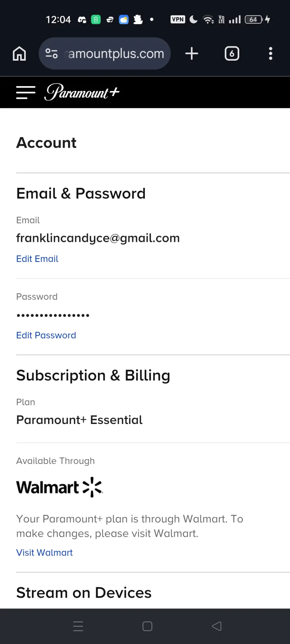Tap the Android home square button
Screen dimensions: 290x644
147,626
